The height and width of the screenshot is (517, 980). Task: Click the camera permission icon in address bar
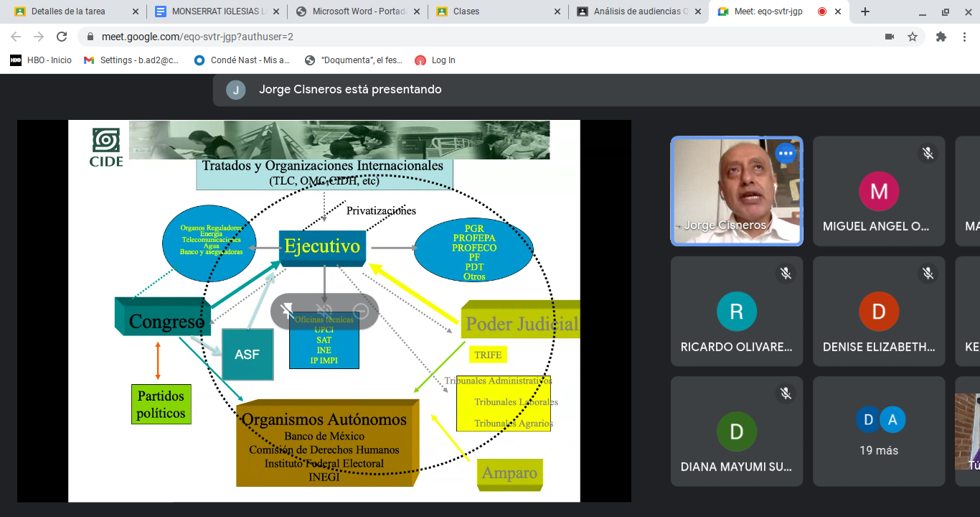pyautogui.click(x=890, y=37)
